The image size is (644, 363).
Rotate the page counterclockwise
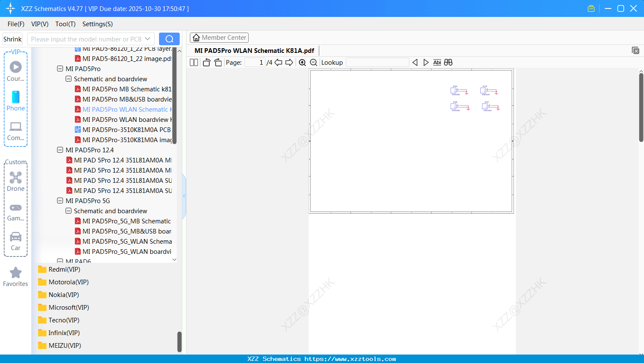206,63
